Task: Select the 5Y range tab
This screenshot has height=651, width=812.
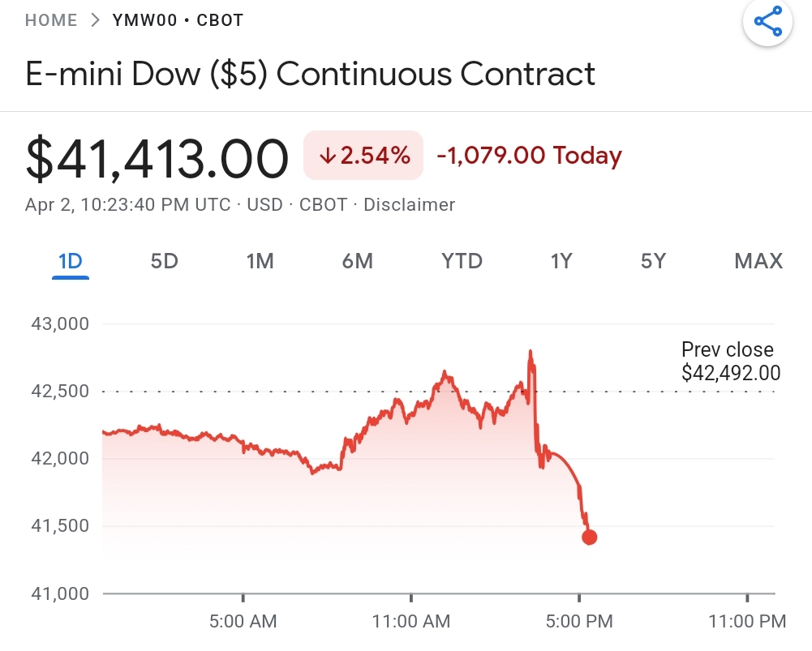Action: point(653,261)
